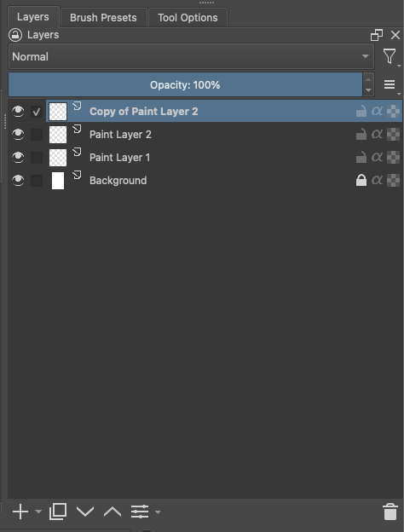Open the layer filter funnel menu
Screen dimensions: 404x532
coord(390,56)
